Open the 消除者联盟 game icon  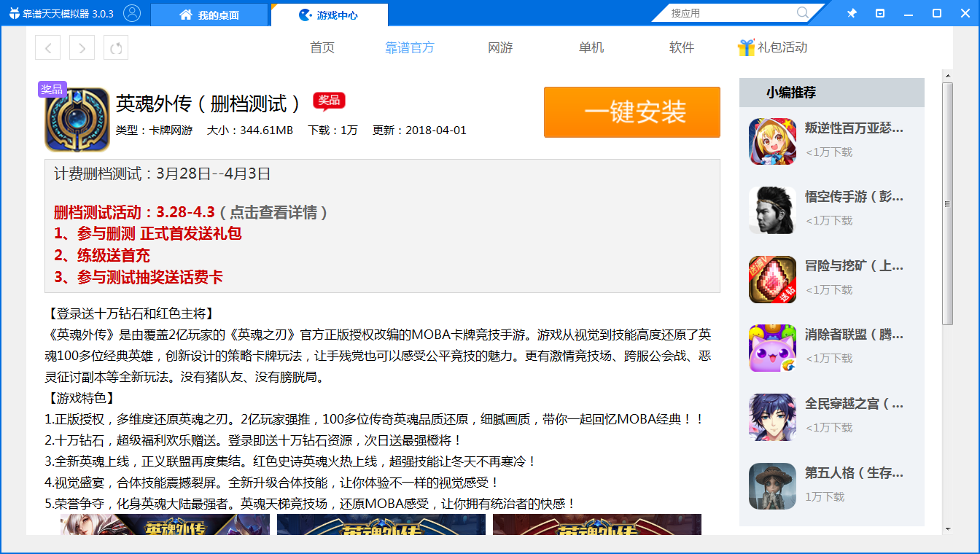[x=772, y=348]
